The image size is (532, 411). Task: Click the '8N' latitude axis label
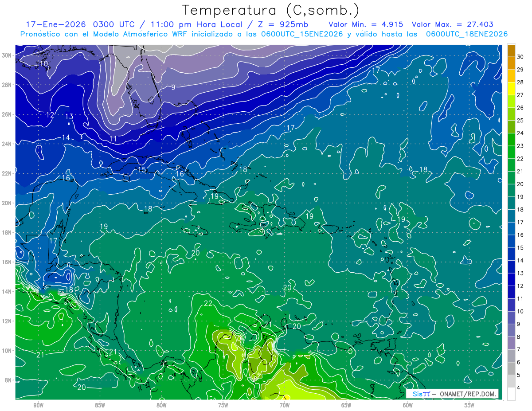pyautogui.click(x=8, y=380)
